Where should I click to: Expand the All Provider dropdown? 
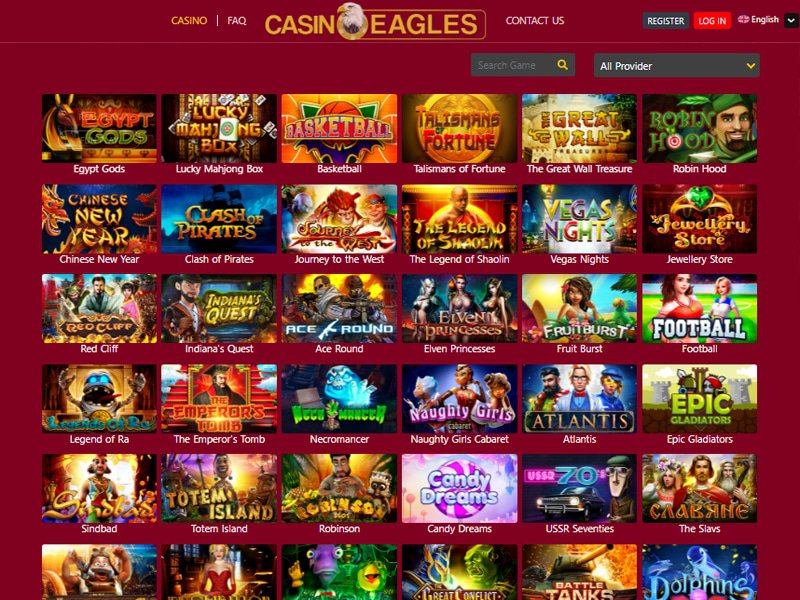677,65
